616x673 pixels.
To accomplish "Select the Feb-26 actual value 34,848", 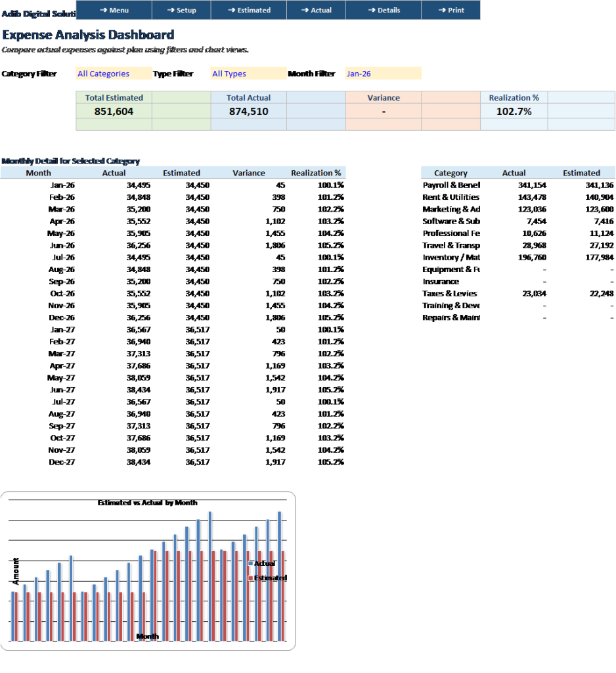I will click(138, 197).
